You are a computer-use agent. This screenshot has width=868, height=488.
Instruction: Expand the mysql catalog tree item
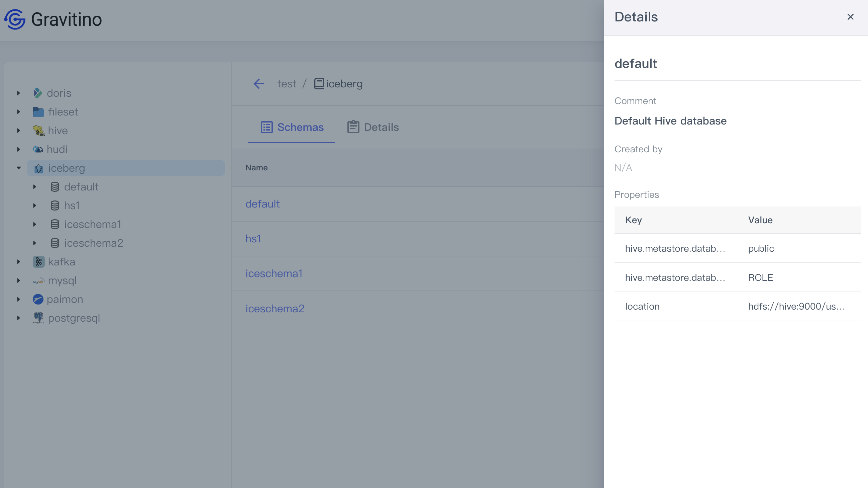coord(18,280)
